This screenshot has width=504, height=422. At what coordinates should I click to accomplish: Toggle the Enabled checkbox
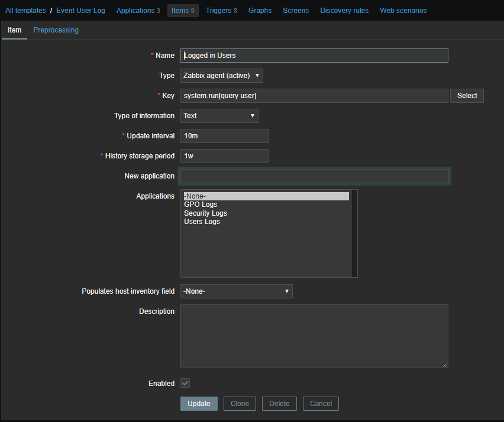[x=185, y=384]
